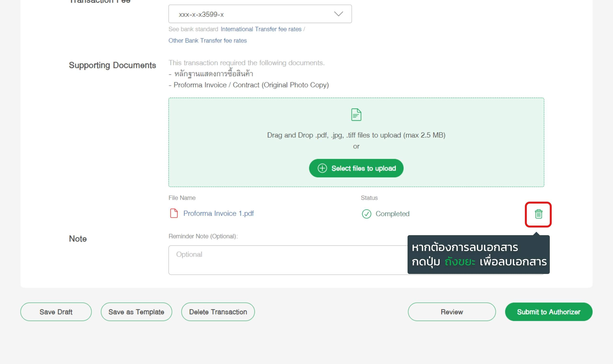Open Other Bank Transfer fee rates link
This screenshot has height=364, width=613.
coord(207,40)
